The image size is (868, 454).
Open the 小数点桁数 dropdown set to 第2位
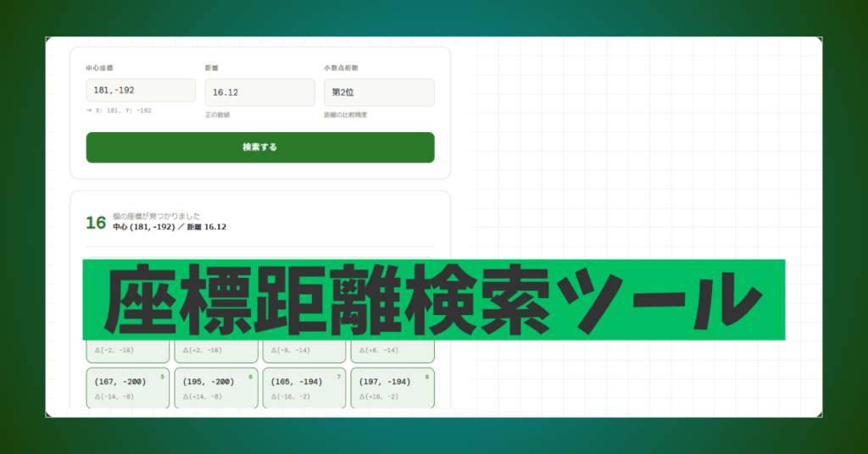pyautogui.click(x=379, y=92)
